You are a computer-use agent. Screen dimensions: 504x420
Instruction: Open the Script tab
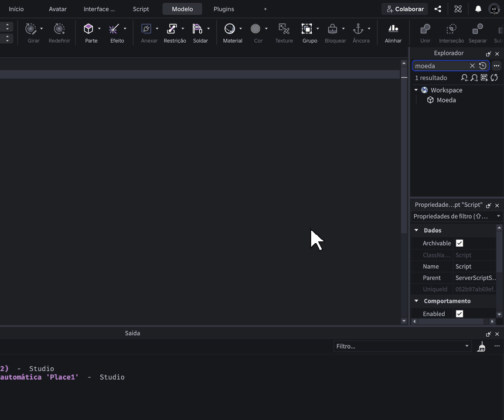coord(141,9)
